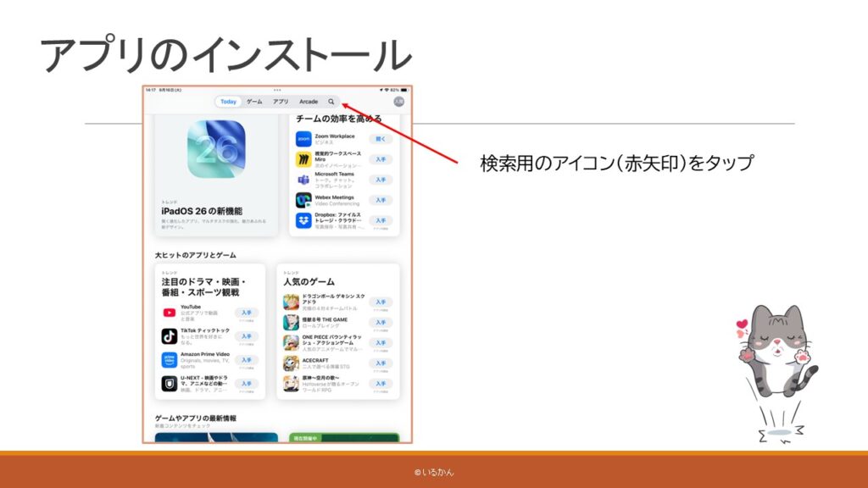Tap the Zoom Workplace app icon
This screenshot has width=868, height=488.
coord(303,139)
